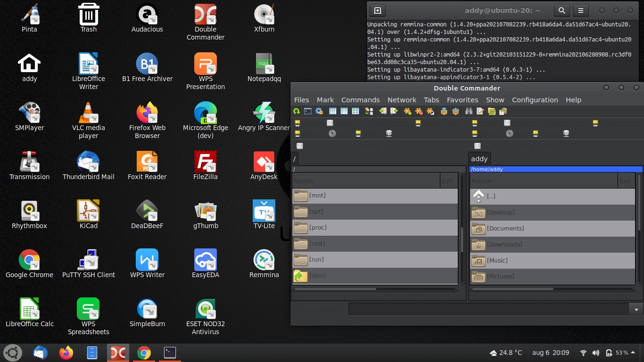Click the clock showing aug 6 20:09

tap(551, 353)
